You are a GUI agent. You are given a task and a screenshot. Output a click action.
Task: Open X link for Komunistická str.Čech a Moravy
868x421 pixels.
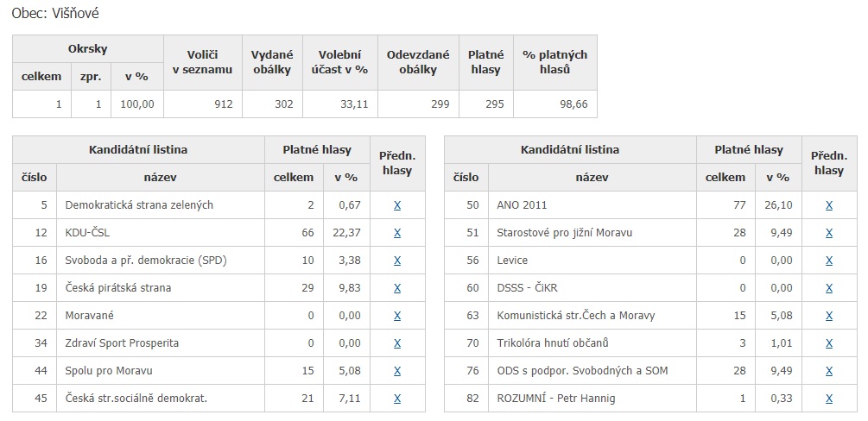pyautogui.click(x=828, y=316)
